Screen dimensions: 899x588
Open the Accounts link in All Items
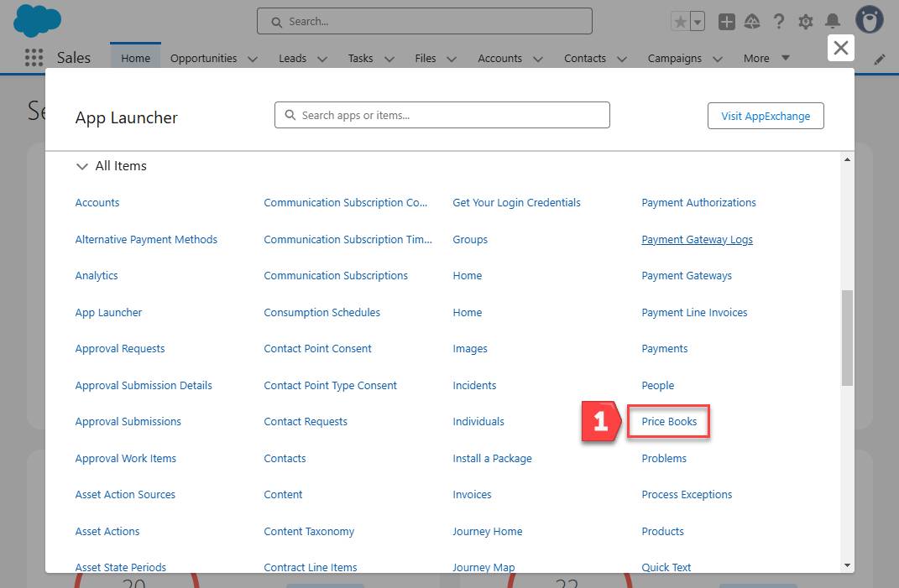point(97,202)
